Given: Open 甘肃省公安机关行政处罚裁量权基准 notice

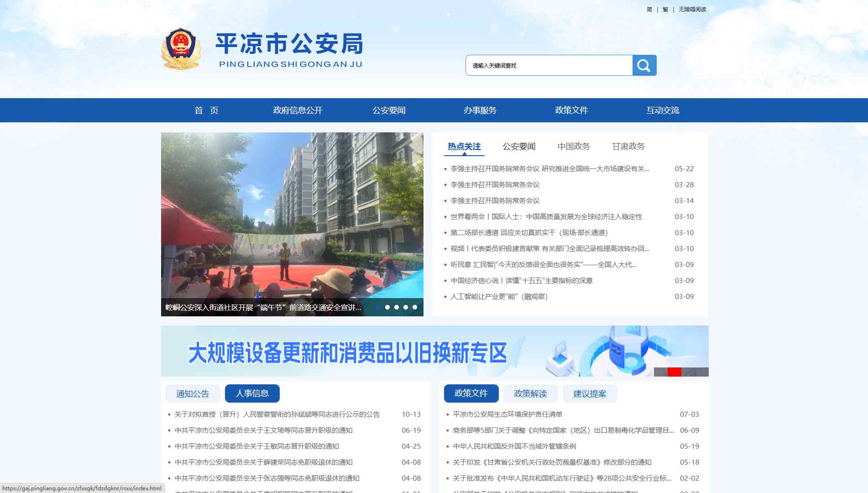Looking at the screenshot, I should pos(552,462).
